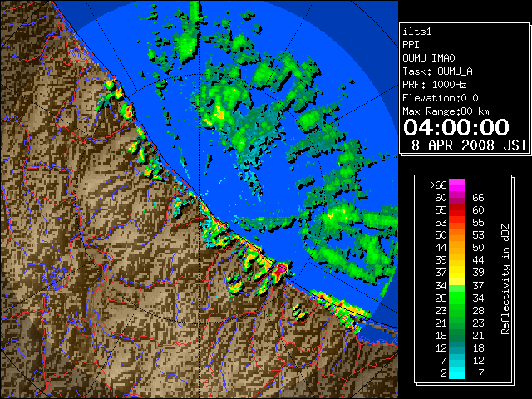Click the '---' legend entry

click(x=475, y=185)
